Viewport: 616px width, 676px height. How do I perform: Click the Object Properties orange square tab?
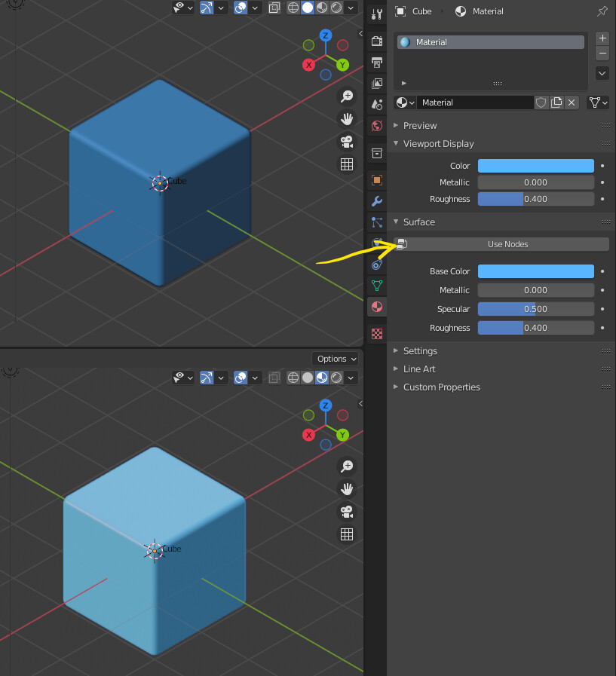[x=376, y=180]
